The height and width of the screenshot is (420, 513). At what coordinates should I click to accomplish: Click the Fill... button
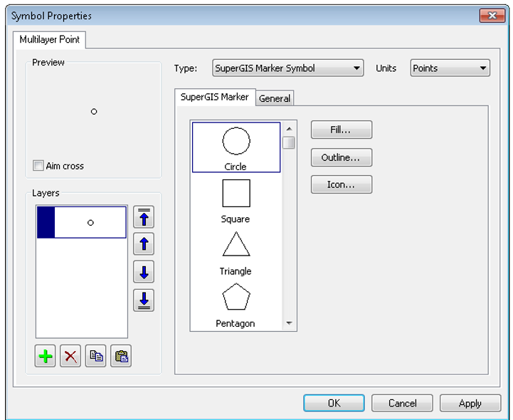(341, 130)
